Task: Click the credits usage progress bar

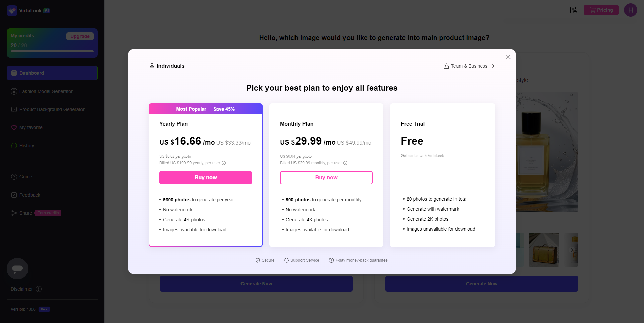Action: point(52,51)
